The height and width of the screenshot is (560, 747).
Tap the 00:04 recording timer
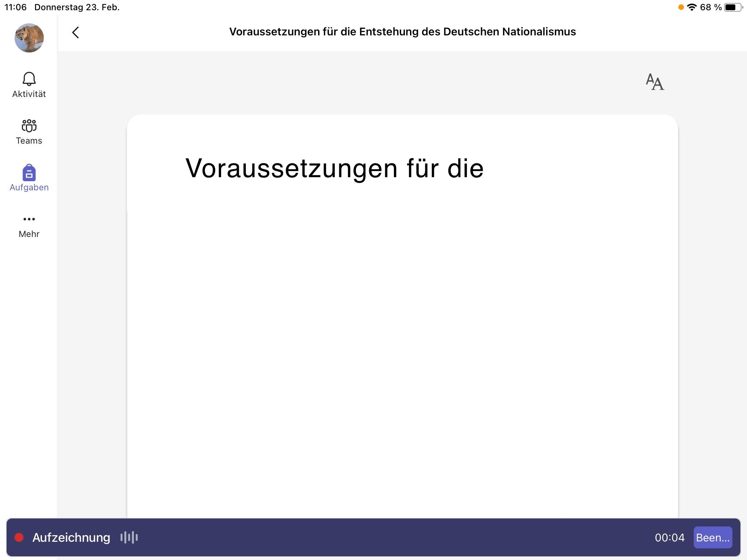pyautogui.click(x=669, y=537)
